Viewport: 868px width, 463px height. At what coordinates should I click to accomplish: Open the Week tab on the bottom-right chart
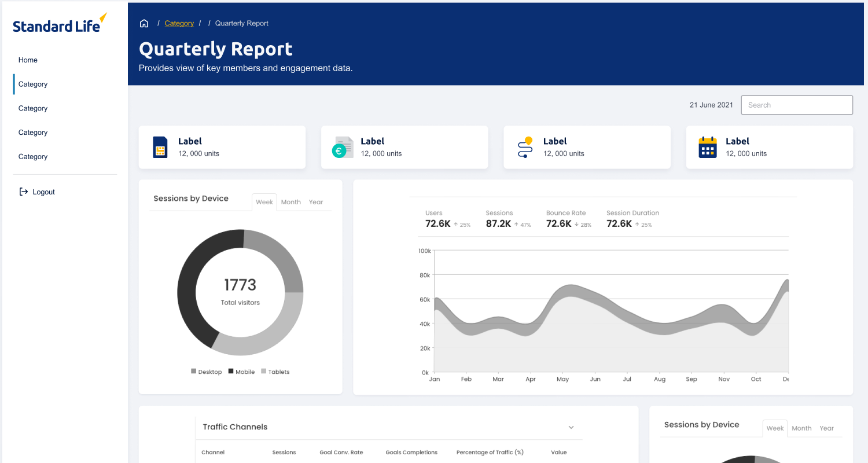[x=775, y=428]
